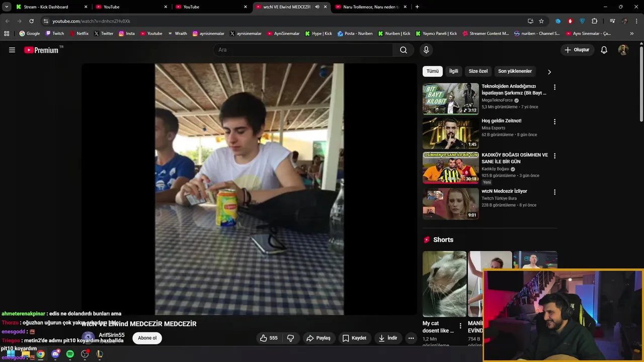The image size is (644, 362).
Task: Open more actions ellipsis under video
Action: pos(411,338)
